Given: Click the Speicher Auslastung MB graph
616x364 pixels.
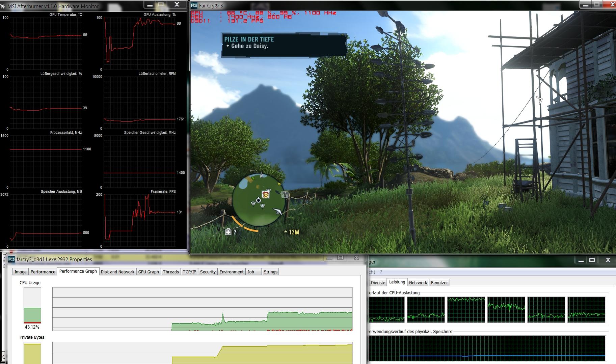Looking at the screenshot, I should (46, 220).
